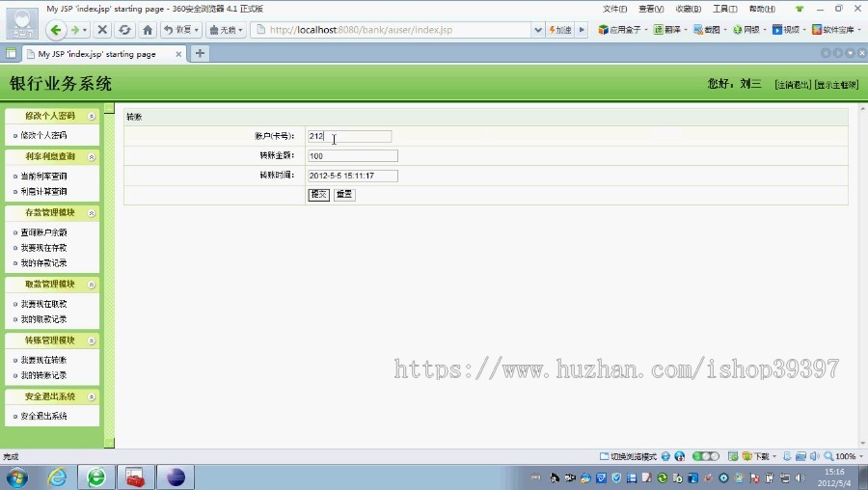The height and width of the screenshot is (490, 868).
Task: Open the 视频 video tool
Action: click(x=789, y=30)
